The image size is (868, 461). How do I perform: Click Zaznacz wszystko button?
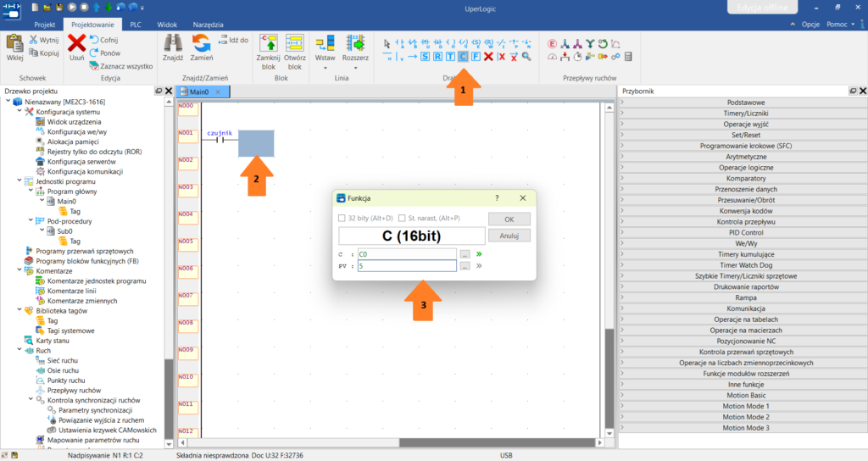(121, 66)
